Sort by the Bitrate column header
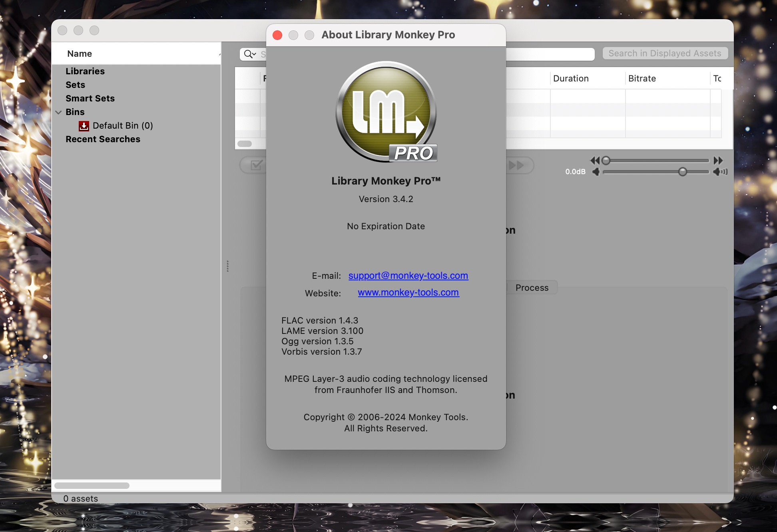The image size is (777, 532). coord(667,78)
